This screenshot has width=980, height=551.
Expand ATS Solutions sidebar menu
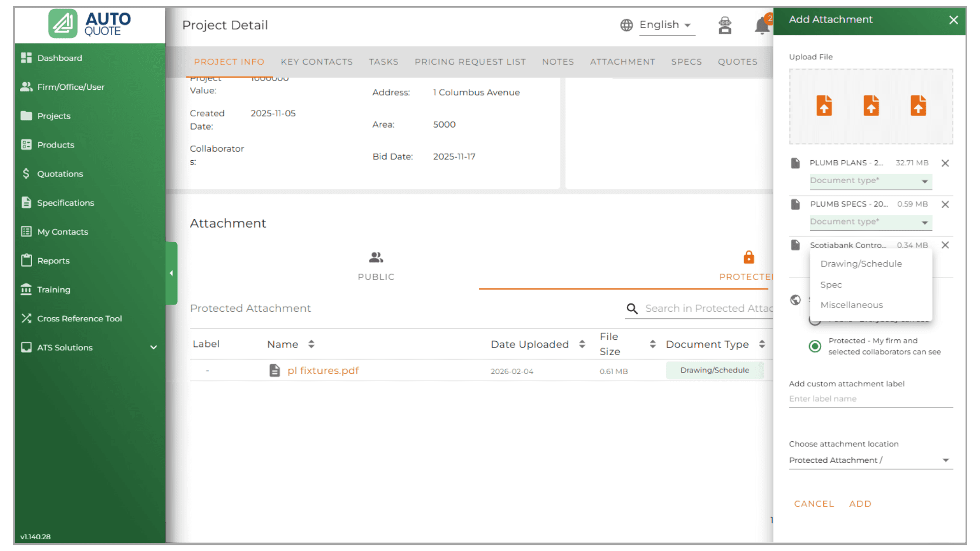tap(153, 347)
